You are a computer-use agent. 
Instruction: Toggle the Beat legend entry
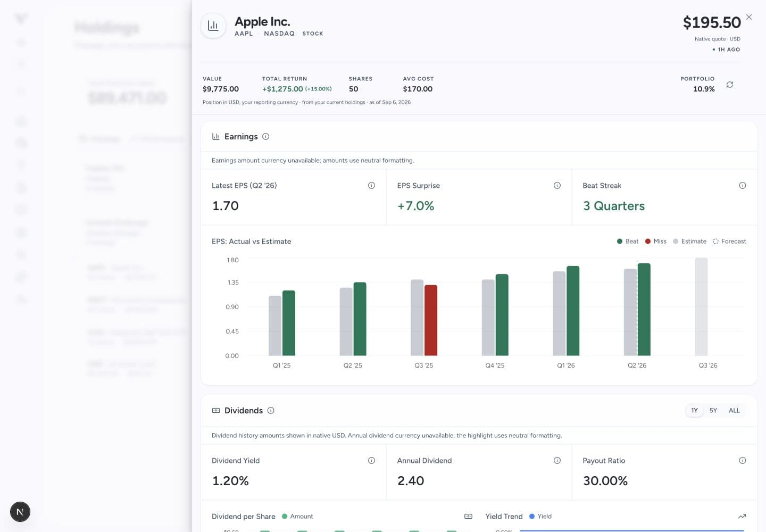(628, 242)
